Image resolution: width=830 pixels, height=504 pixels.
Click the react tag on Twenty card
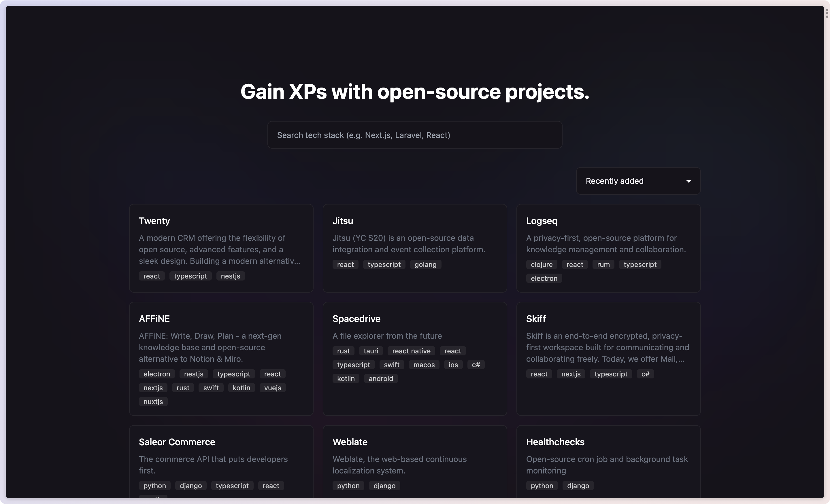[x=152, y=276]
